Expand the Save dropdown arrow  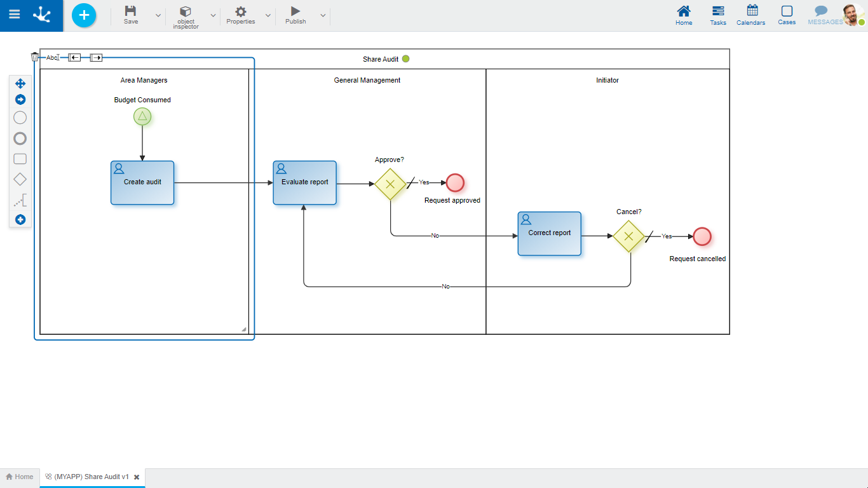(x=158, y=15)
